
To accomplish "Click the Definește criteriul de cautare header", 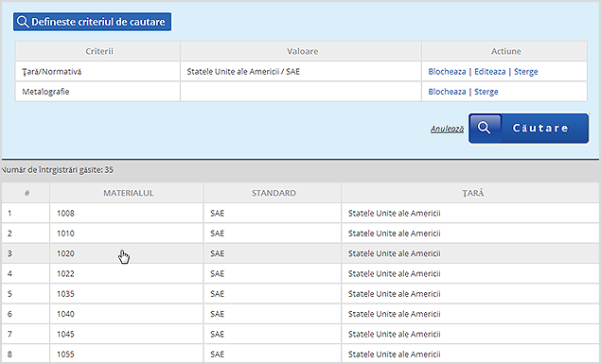I will point(93,22).
